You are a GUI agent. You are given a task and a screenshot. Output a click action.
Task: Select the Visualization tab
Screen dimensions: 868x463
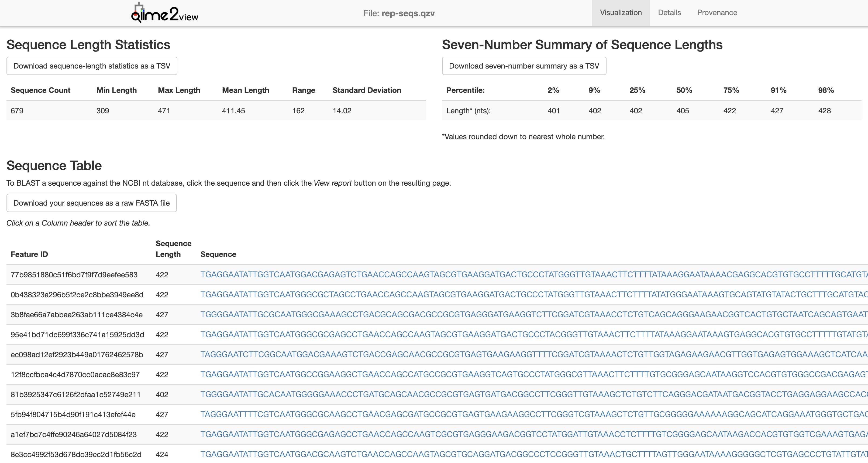(620, 13)
